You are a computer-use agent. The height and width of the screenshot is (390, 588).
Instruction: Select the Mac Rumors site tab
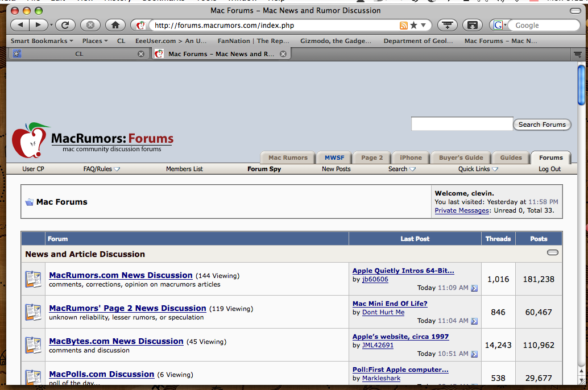[x=288, y=157]
